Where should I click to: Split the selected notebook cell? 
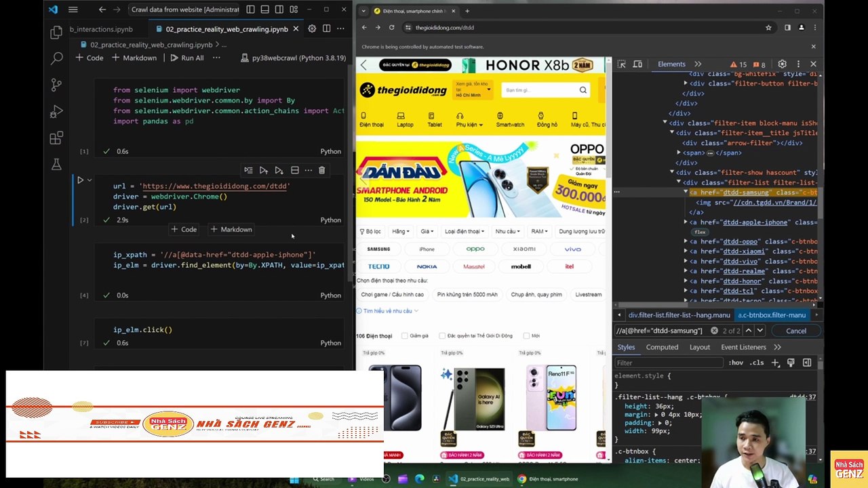[x=294, y=170]
